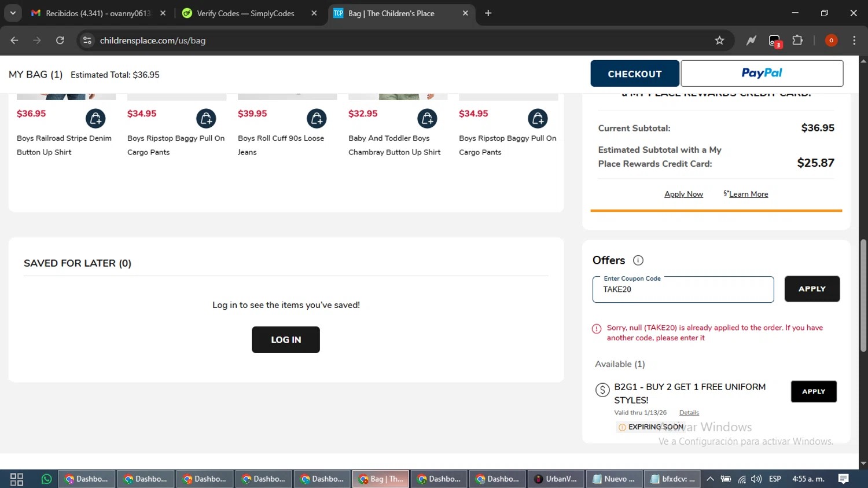Click the volume icon in system tray
Screen dimensions: 868x488
[x=756, y=479]
